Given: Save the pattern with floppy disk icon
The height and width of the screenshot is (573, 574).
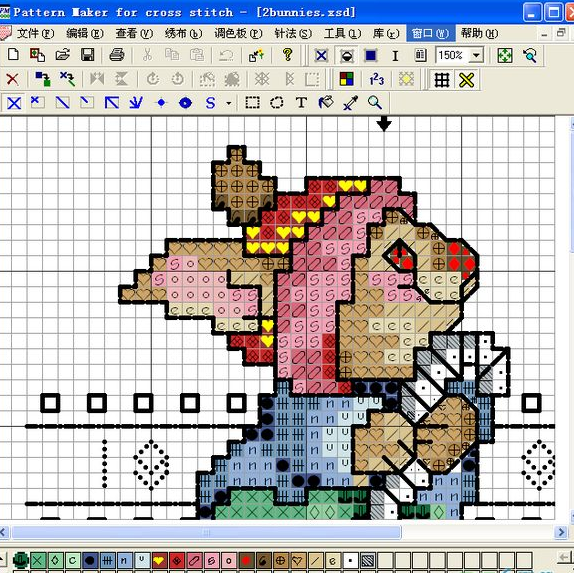Looking at the screenshot, I should point(88,55).
